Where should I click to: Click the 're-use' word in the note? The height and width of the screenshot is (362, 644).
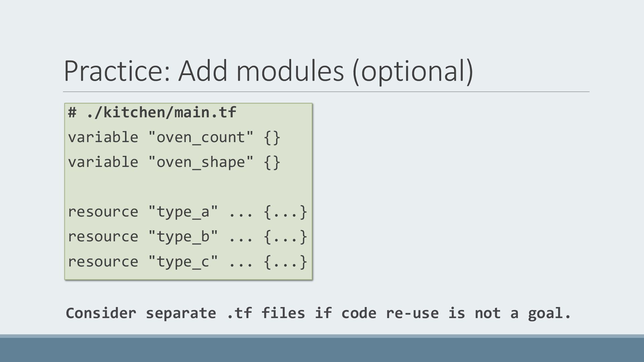[412, 313]
